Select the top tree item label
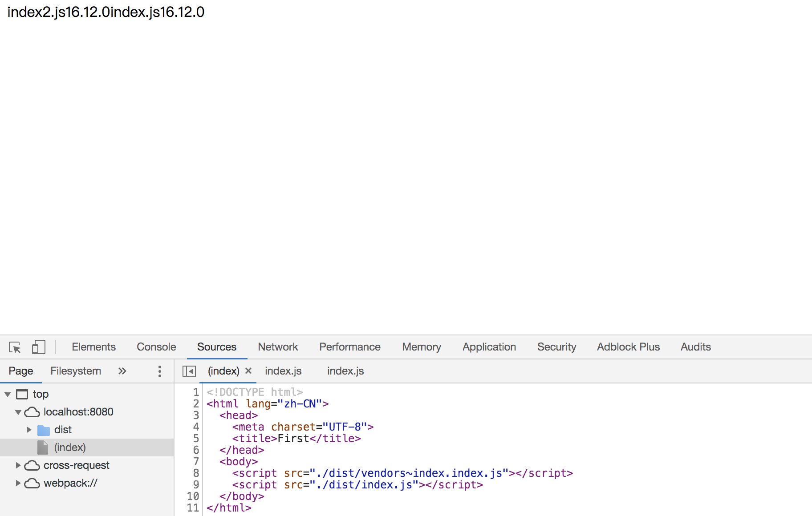Screen dimensions: 812x516 point(41,394)
